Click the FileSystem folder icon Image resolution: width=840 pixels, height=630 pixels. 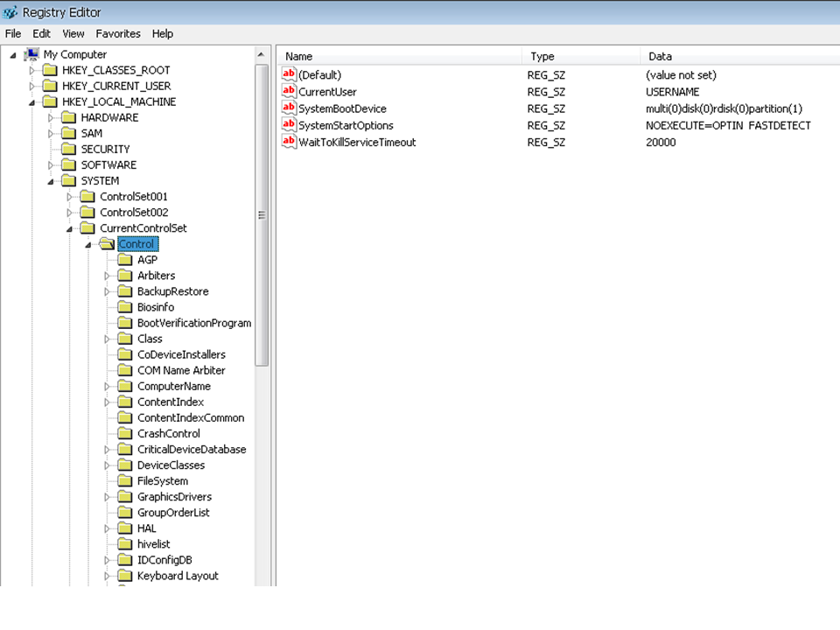pyautogui.click(x=125, y=480)
